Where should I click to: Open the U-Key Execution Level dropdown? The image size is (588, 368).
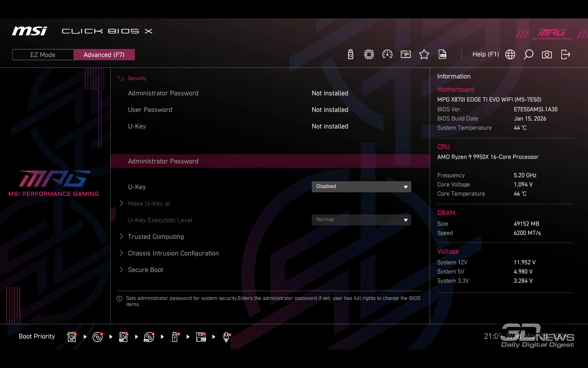click(361, 220)
